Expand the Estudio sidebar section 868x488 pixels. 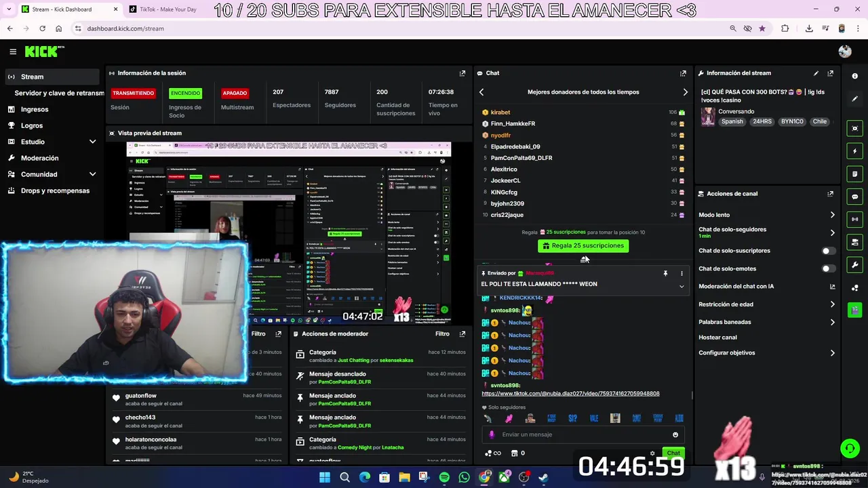92,142
